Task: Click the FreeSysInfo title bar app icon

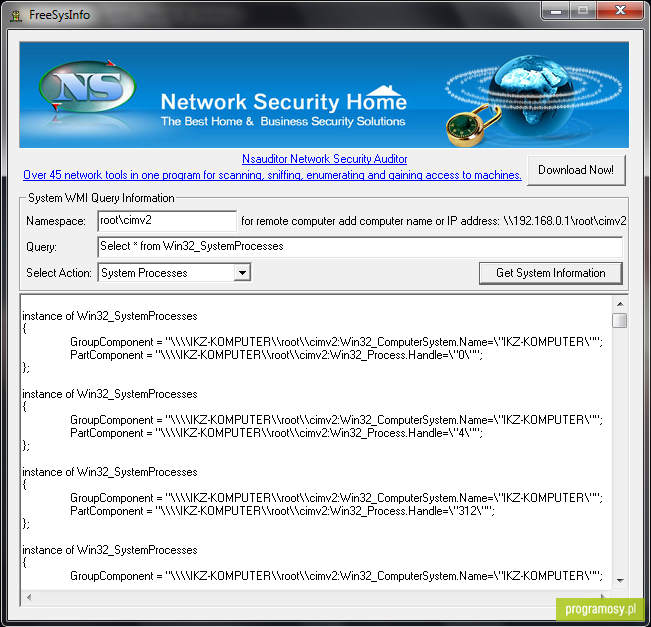Action: pyautogui.click(x=16, y=16)
